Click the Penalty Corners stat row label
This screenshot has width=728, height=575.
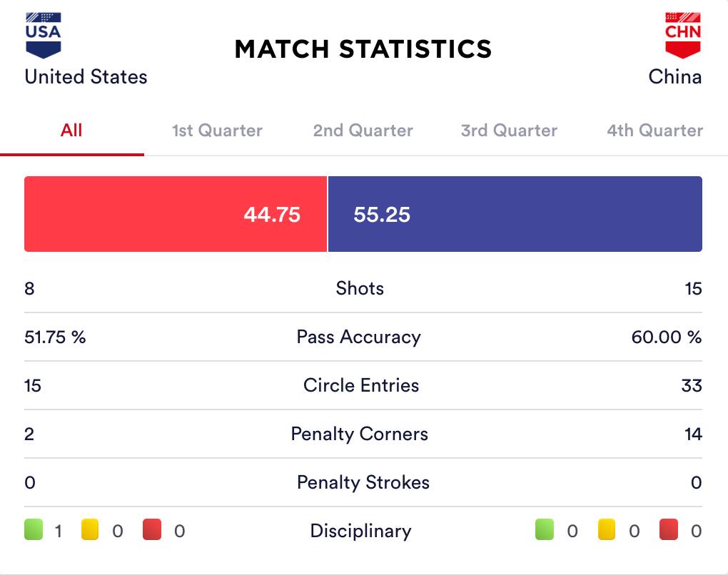[360, 434]
